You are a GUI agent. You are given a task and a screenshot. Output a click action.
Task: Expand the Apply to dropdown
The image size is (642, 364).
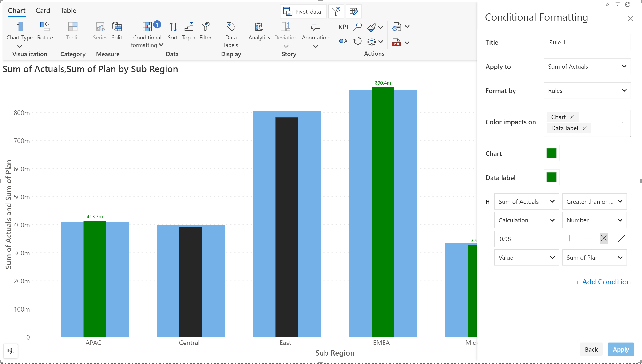tap(587, 66)
